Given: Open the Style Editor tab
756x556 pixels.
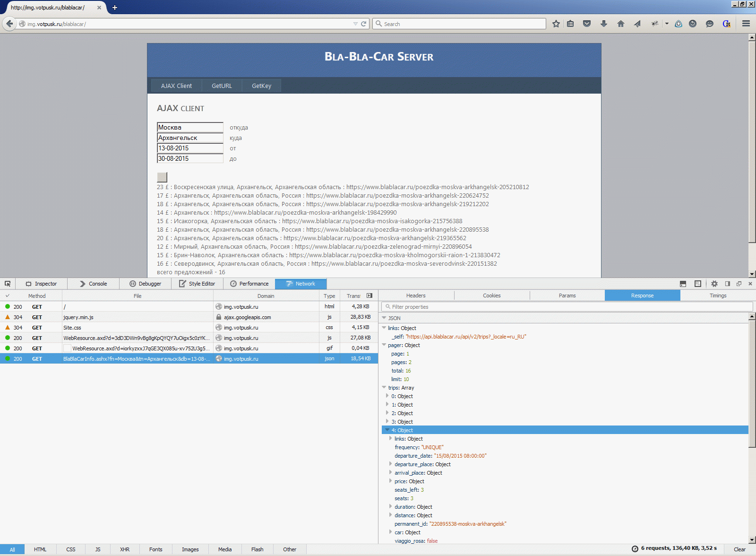Looking at the screenshot, I should pyautogui.click(x=197, y=284).
